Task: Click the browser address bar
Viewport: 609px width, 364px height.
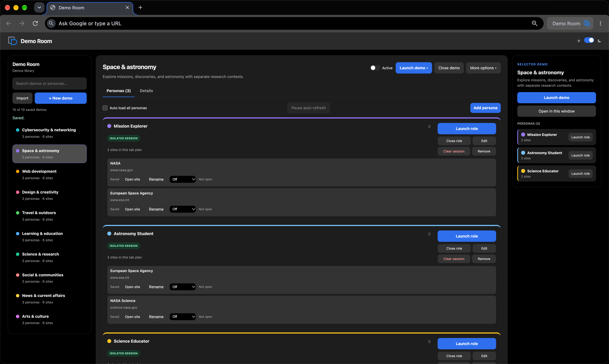Action: click(294, 23)
